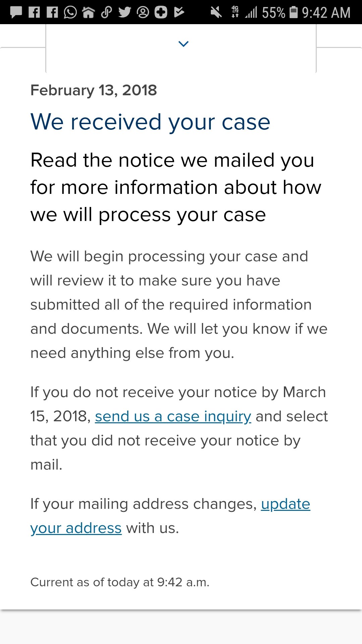The height and width of the screenshot is (644, 362).
Task: Tap the chat message notification icon
Action: pyautogui.click(x=16, y=12)
